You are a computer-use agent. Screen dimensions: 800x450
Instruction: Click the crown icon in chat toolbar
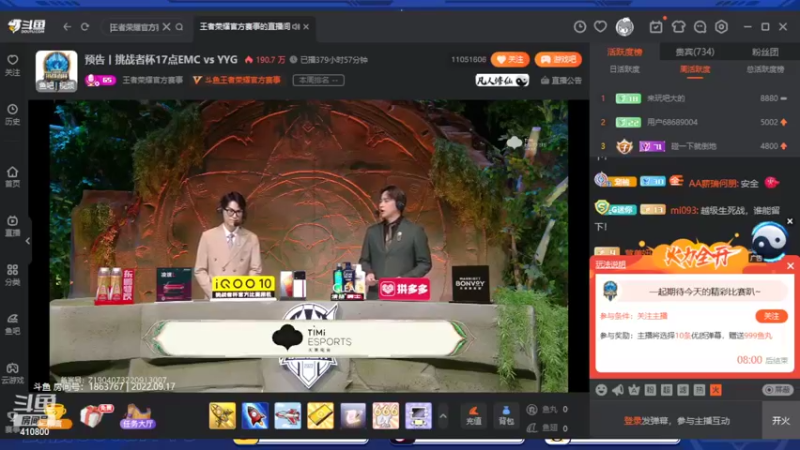[634, 390]
